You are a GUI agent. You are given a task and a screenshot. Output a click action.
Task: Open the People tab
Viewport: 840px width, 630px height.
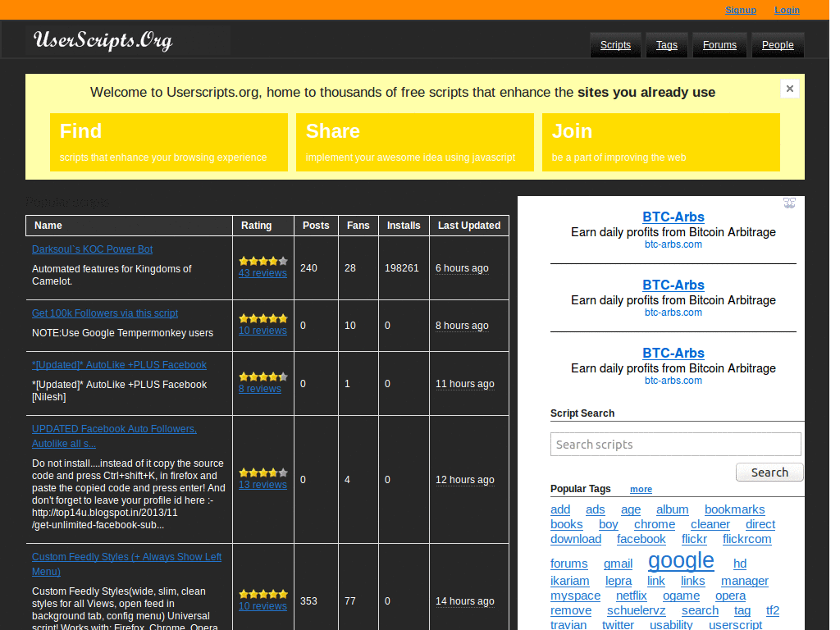[777, 45]
